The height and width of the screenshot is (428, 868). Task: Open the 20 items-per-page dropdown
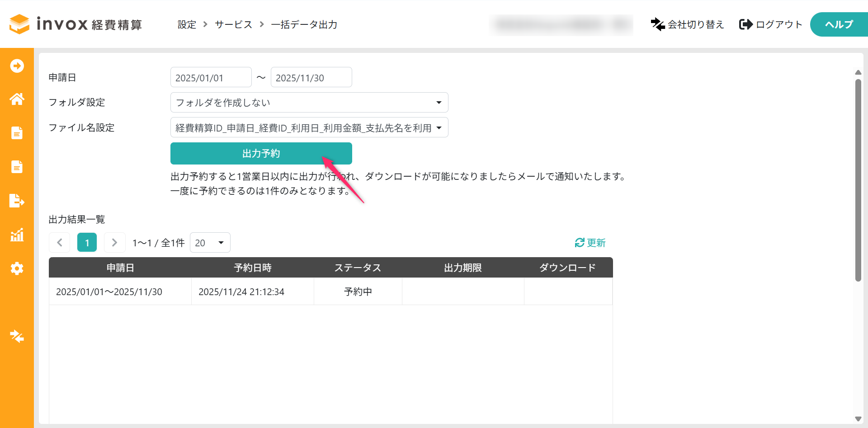point(210,243)
